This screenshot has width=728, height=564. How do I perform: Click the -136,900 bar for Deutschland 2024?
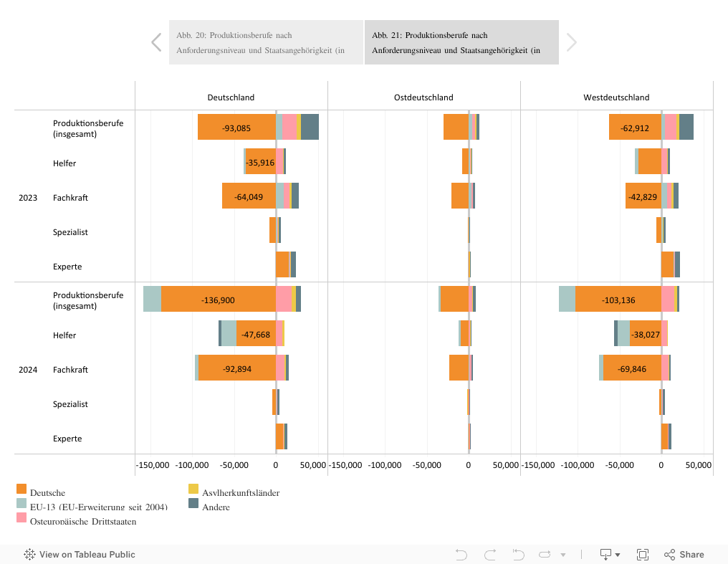(218, 300)
